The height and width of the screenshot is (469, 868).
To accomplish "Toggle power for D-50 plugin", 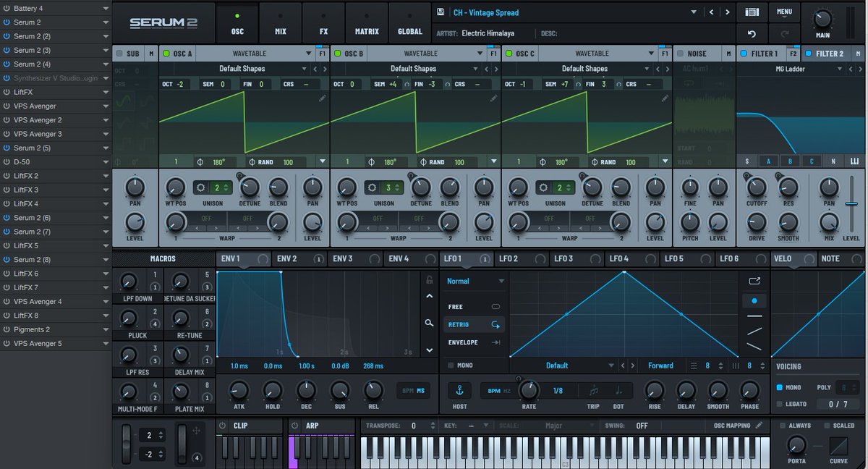I will 7,161.
